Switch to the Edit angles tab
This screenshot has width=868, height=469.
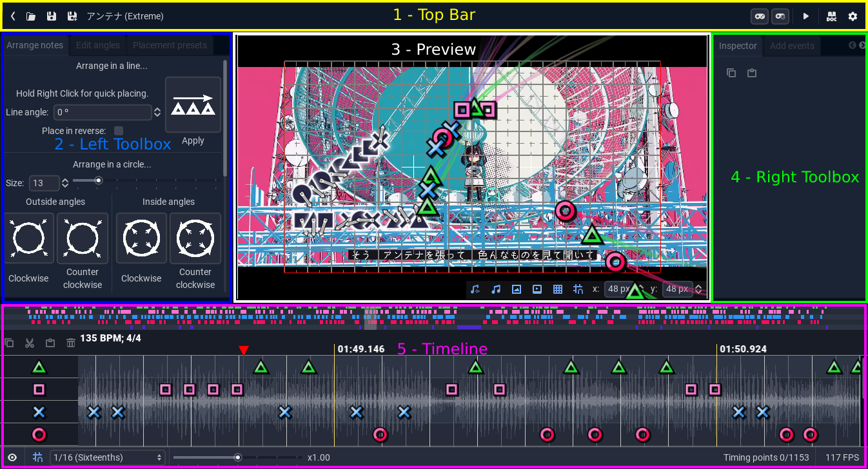click(98, 45)
